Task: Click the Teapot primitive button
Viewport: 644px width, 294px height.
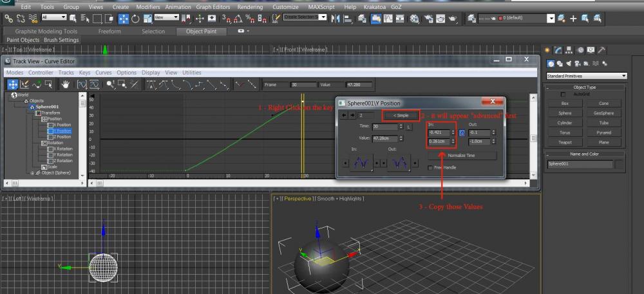Action: click(x=565, y=142)
